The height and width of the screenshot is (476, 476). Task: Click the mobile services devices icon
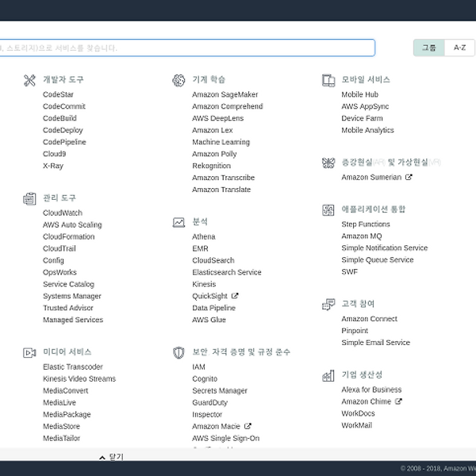tap(328, 80)
